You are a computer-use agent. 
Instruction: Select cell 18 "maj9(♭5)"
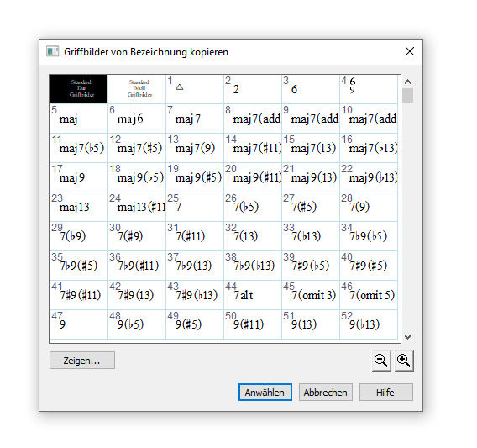click(x=137, y=177)
